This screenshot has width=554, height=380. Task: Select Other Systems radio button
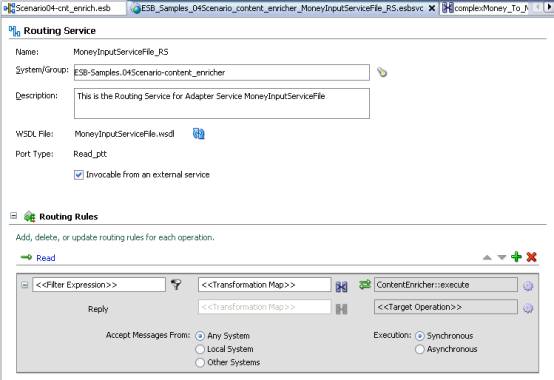click(x=200, y=362)
